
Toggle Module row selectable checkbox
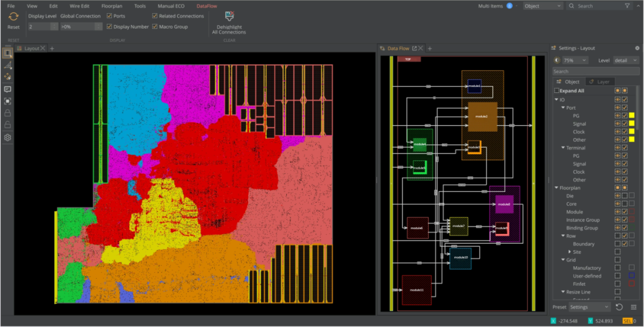coord(625,211)
